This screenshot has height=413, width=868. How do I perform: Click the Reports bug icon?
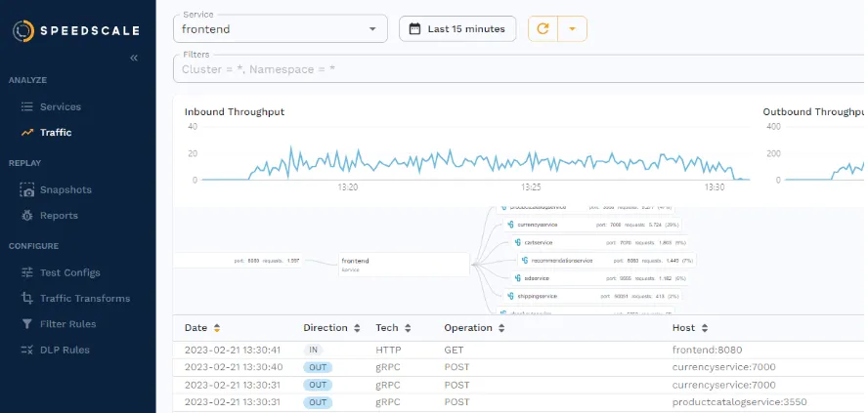click(x=27, y=216)
